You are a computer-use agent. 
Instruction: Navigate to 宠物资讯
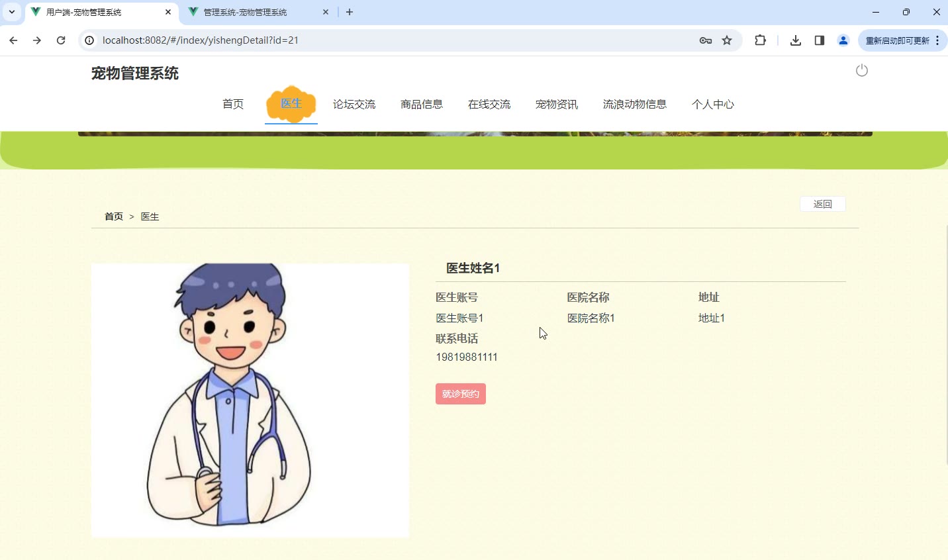coord(557,104)
